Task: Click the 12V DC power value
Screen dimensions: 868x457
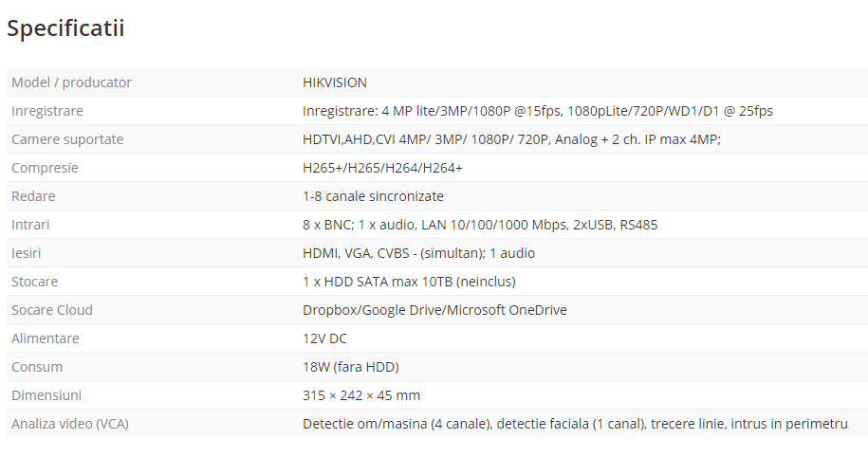Action: pyautogui.click(x=324, y=338)
